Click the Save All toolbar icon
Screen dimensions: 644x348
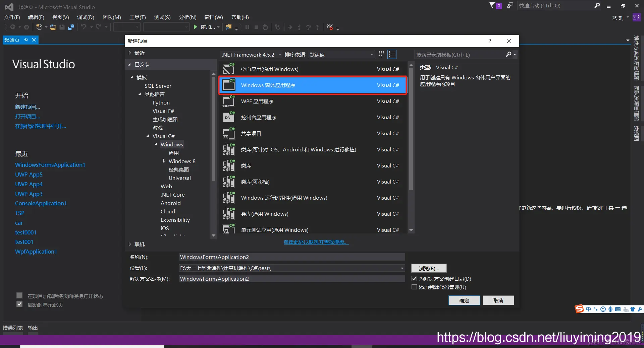click(71, 27)
